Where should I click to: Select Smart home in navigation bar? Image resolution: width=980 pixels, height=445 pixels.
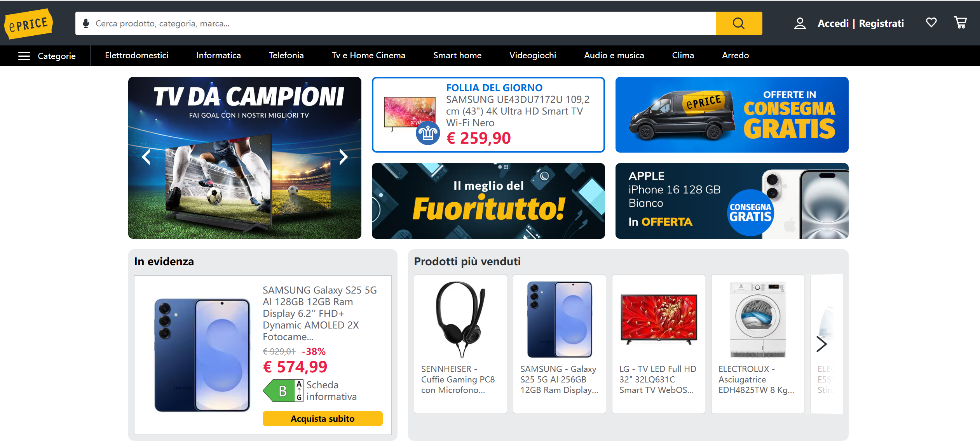pyautogui.click(x=457, y=55)
